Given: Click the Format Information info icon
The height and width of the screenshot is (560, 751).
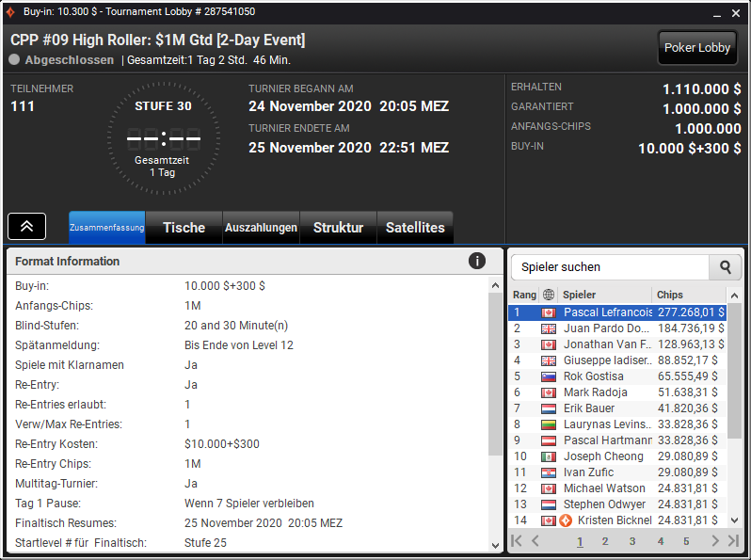Looking at the screenshot, I should click(x=476, y=261).
